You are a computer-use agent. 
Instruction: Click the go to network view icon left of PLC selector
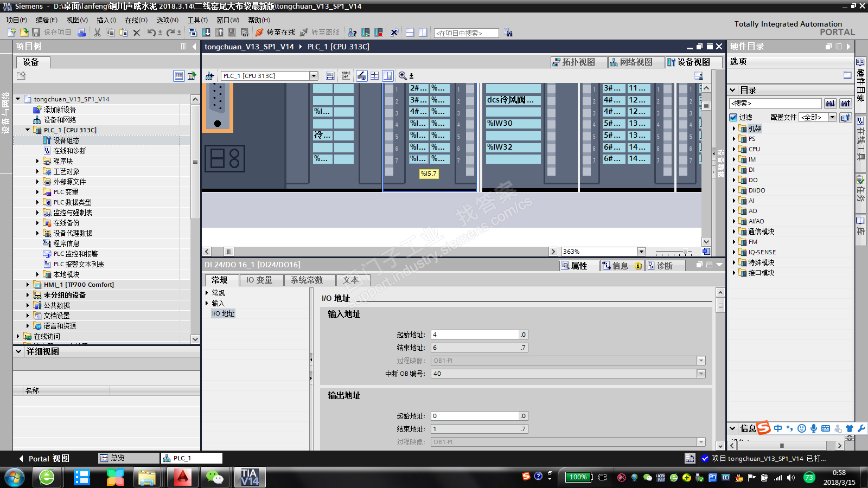coord(210,76)
